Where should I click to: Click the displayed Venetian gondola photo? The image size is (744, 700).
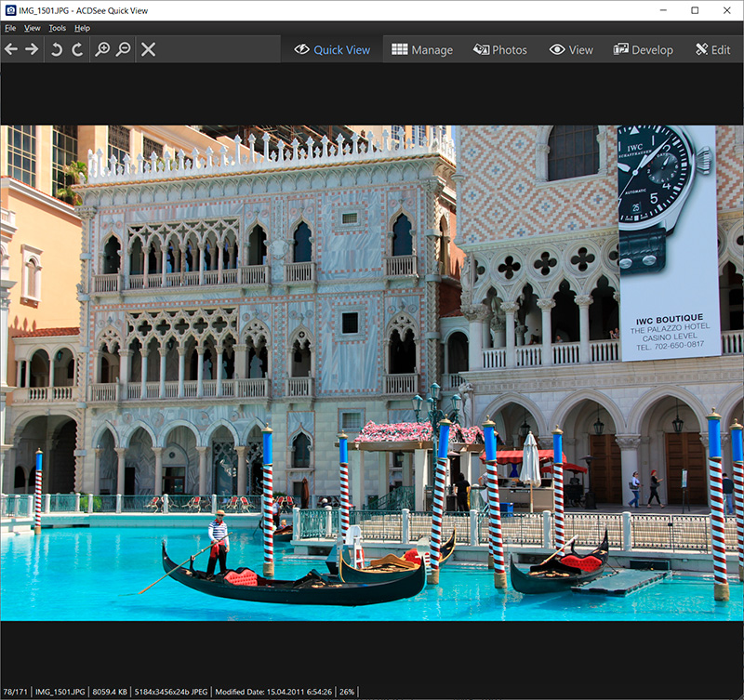372,372
